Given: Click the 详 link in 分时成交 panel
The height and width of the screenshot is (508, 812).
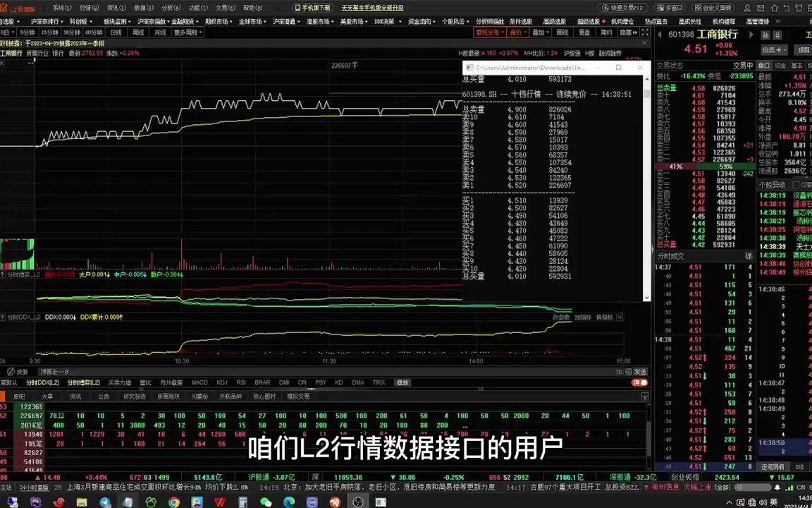Looking at the screenshot, I should coord(749,255).
